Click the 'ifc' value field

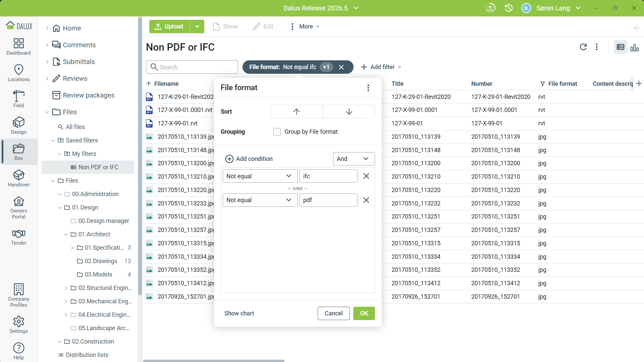329,176
